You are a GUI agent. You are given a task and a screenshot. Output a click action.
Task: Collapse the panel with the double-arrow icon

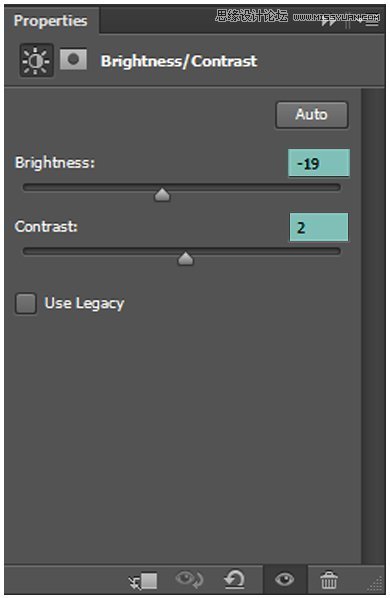click(x=329, y=22)
